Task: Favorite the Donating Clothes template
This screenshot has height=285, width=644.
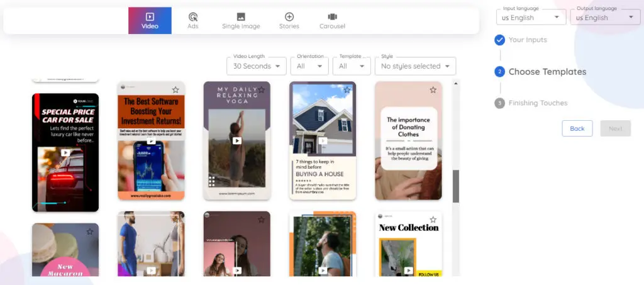Action: click(433, 89)
